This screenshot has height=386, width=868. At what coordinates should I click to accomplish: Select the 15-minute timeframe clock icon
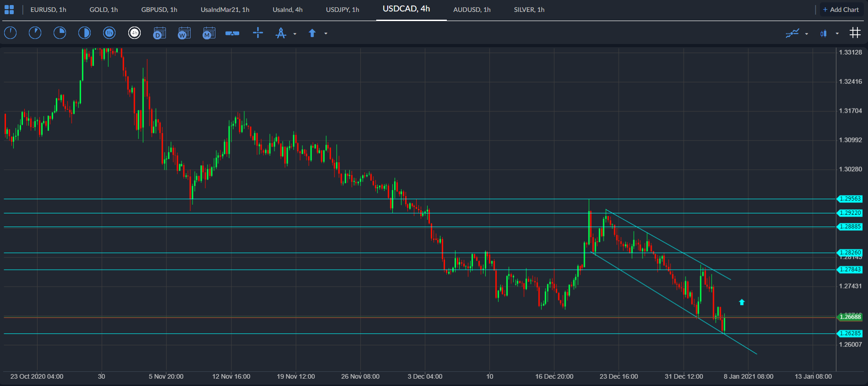(x=60, y=33)
